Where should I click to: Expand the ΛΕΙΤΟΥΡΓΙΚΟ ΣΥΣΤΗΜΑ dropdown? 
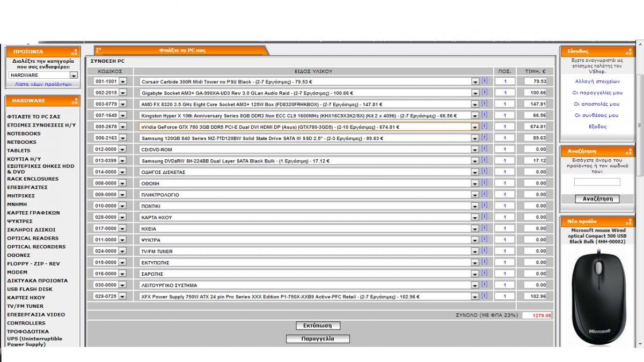tap(475, 285)
